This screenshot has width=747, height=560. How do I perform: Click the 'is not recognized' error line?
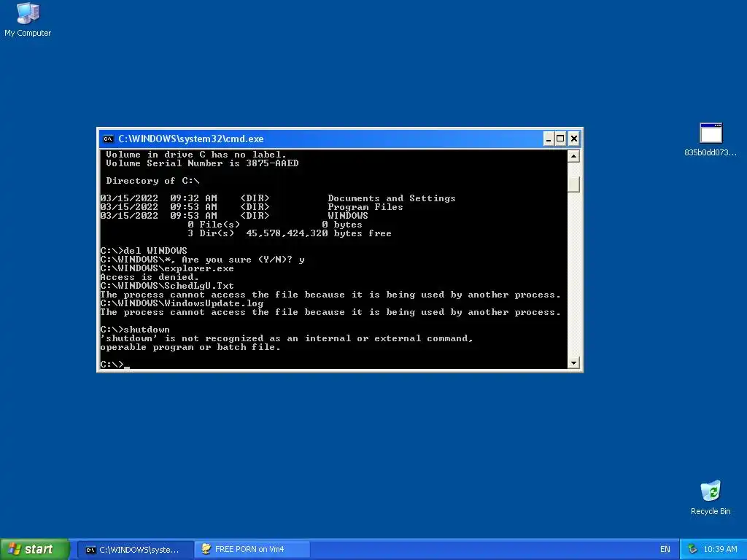point(286,338)
